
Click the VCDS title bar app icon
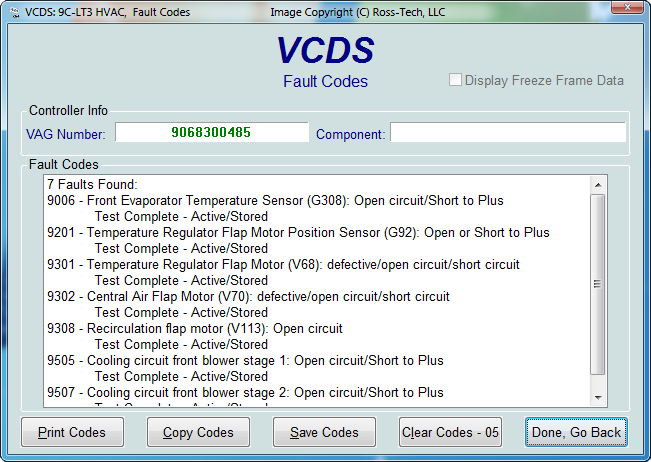15,12
